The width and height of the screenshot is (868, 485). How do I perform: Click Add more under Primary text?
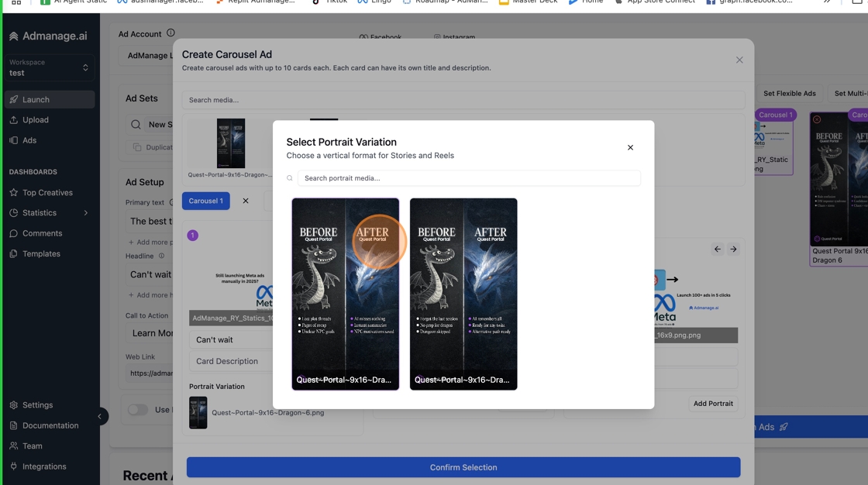pyautogui.click(x=150, y=242)
